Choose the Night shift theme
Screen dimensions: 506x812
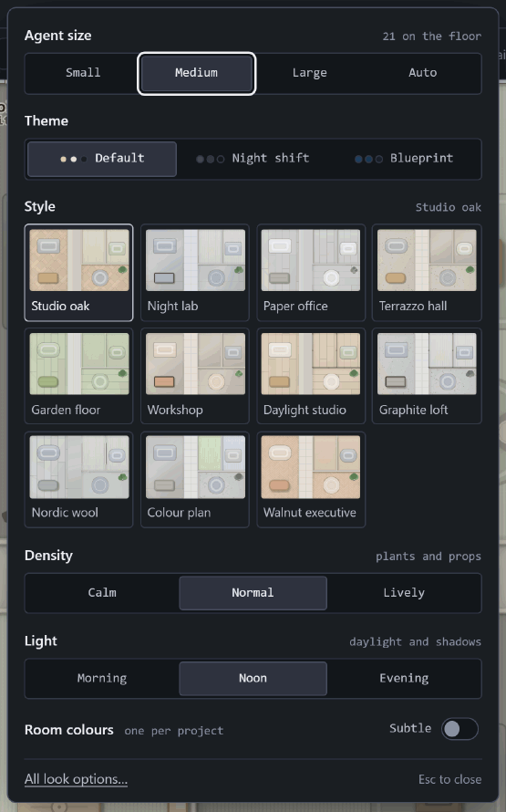253,159
